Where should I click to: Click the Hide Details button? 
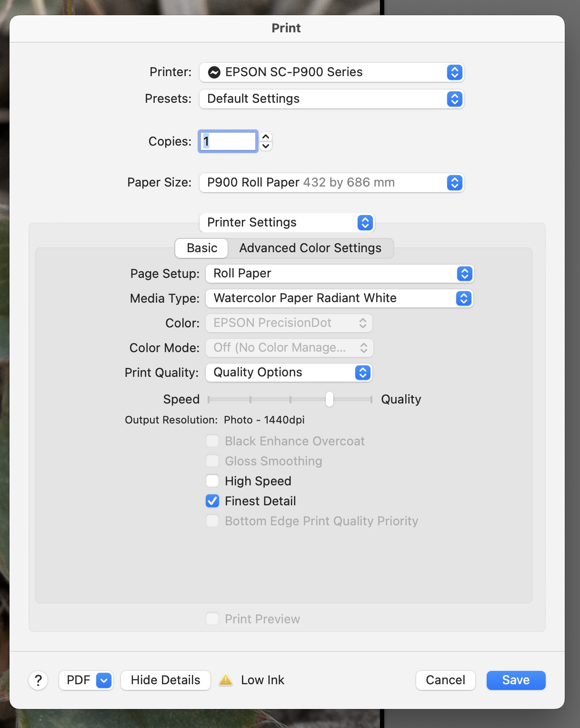pyautogui.click(x=165, y=680)
